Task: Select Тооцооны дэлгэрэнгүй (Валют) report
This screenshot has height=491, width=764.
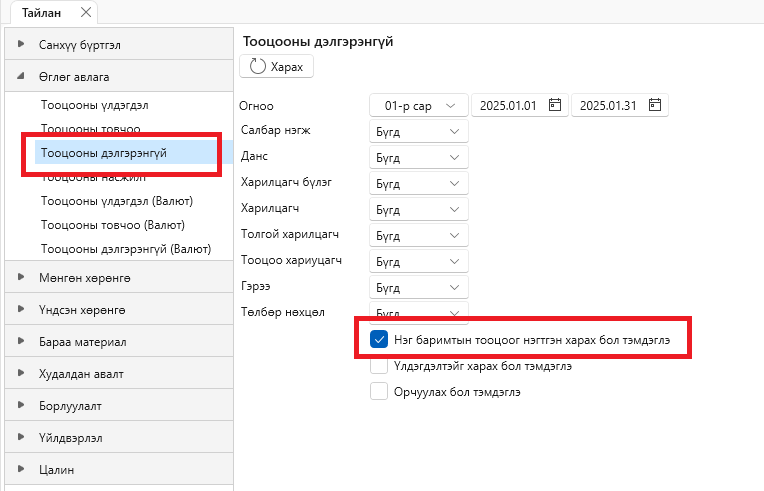Action: (126, 249)
